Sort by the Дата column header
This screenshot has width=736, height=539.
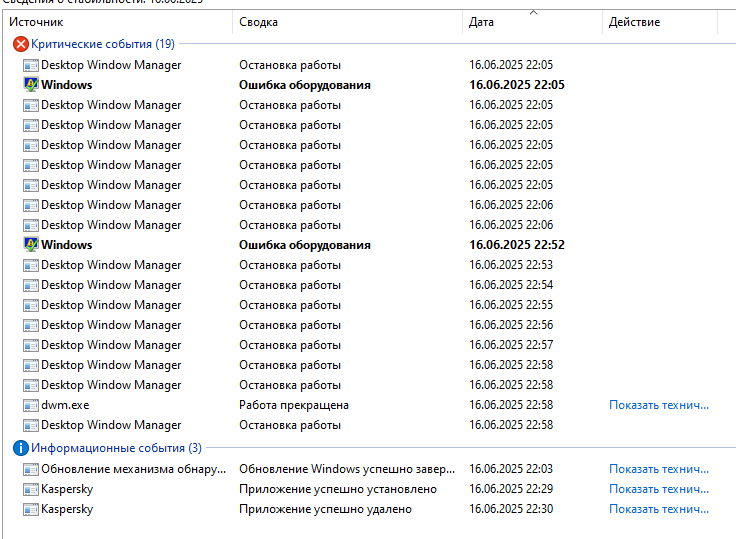481,22
